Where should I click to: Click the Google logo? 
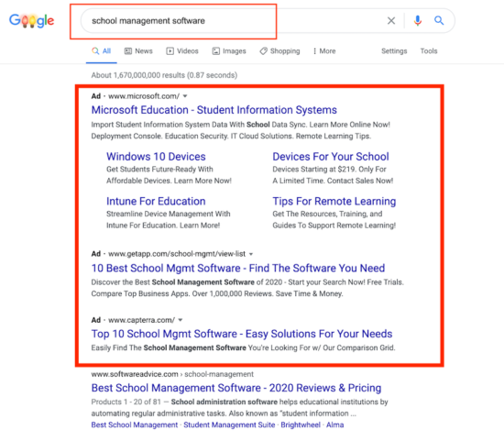click(31, 21)
